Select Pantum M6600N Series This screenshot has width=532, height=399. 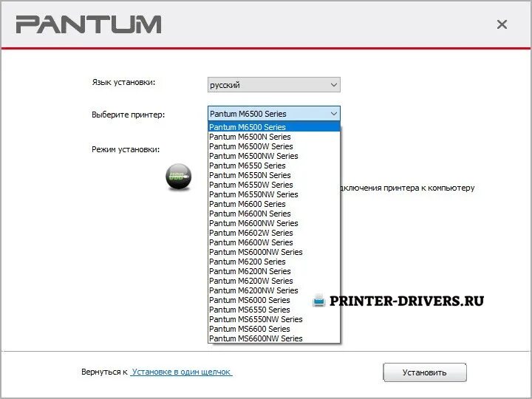[274, 214]
